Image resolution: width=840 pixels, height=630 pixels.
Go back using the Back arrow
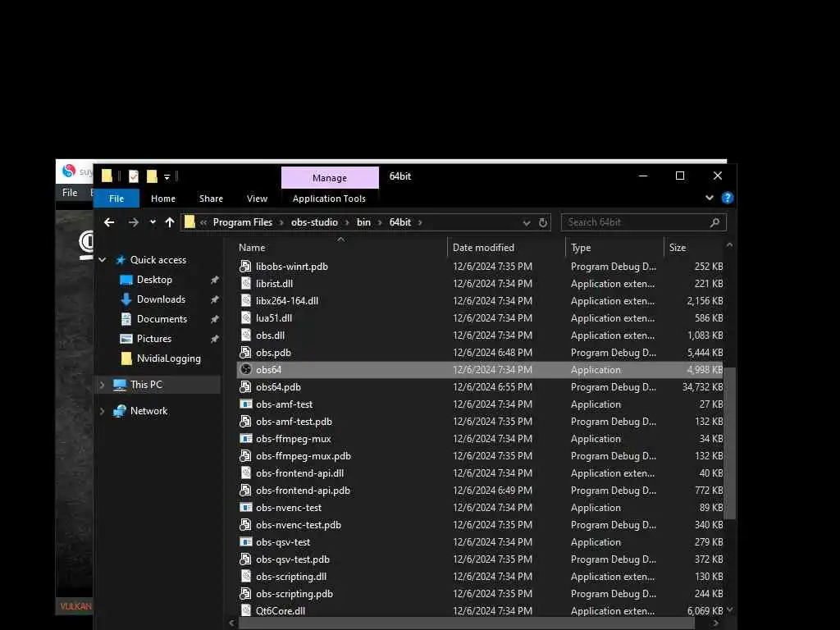tap(109, 222)
